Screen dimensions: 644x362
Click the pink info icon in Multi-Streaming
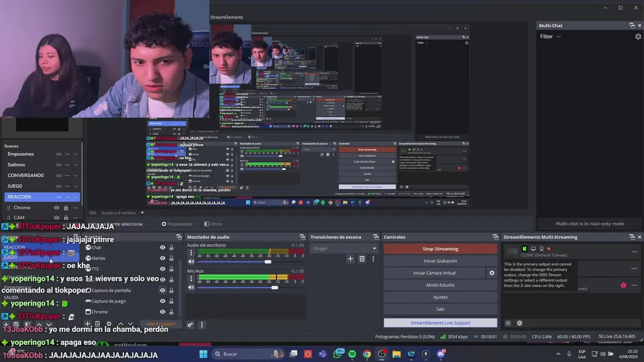click(x=623, y=285)
